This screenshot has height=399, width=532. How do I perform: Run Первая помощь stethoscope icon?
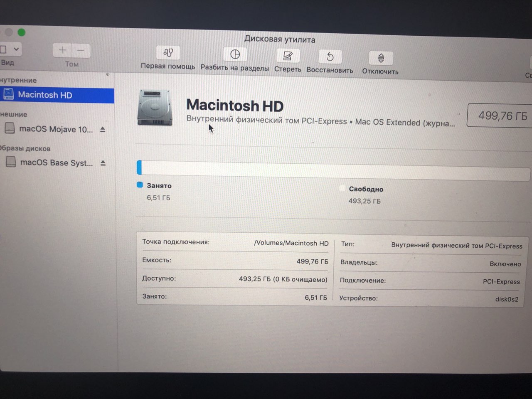[x=168, y=53]
